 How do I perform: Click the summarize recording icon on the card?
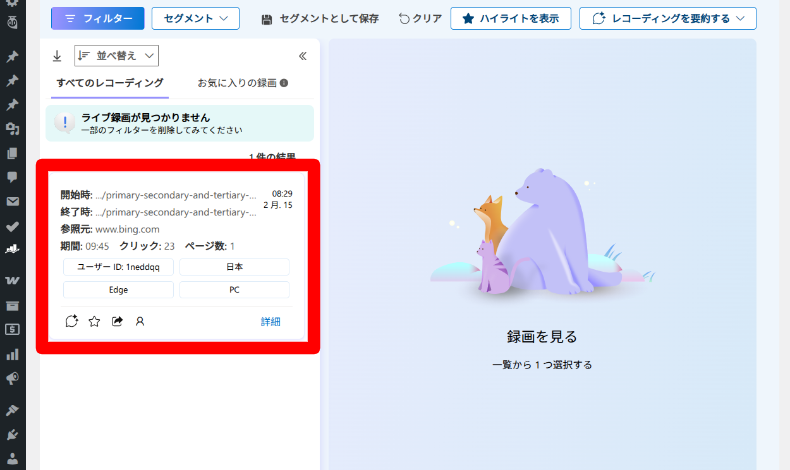coord(72,321)
